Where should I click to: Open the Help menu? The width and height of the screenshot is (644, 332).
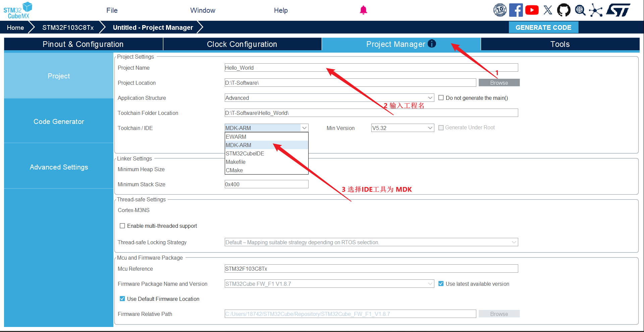click(281, 10)
